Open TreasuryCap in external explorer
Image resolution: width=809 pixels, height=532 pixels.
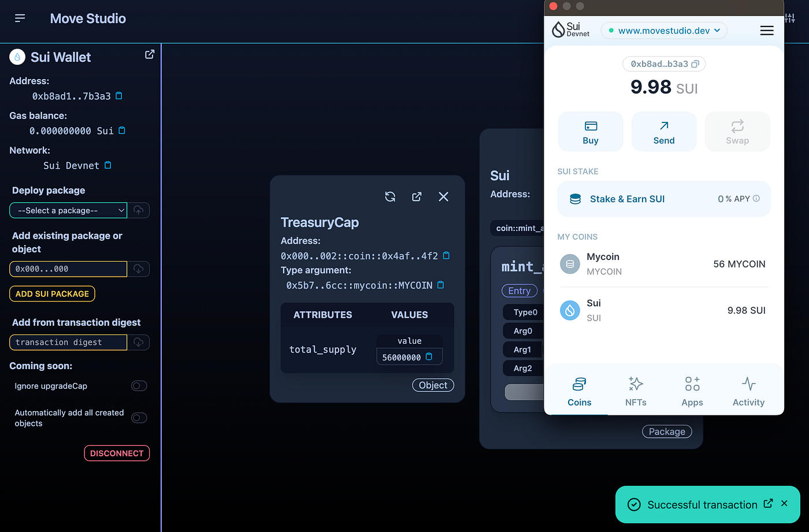click(x=417, y=196)
